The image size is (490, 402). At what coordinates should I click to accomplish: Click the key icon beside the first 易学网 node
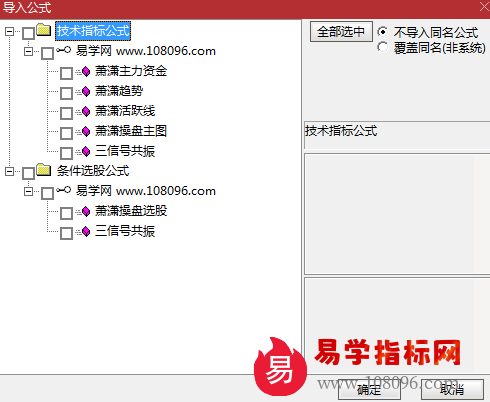click(63, 50)
